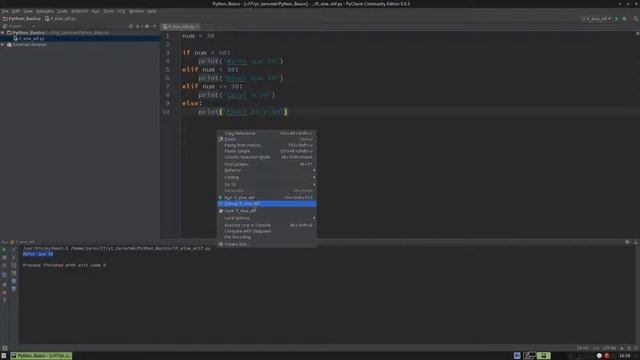Click Rerun green arrow in Run panel
Image resolution: width=640 pixels, height=360 pixels.
(4, 249)
